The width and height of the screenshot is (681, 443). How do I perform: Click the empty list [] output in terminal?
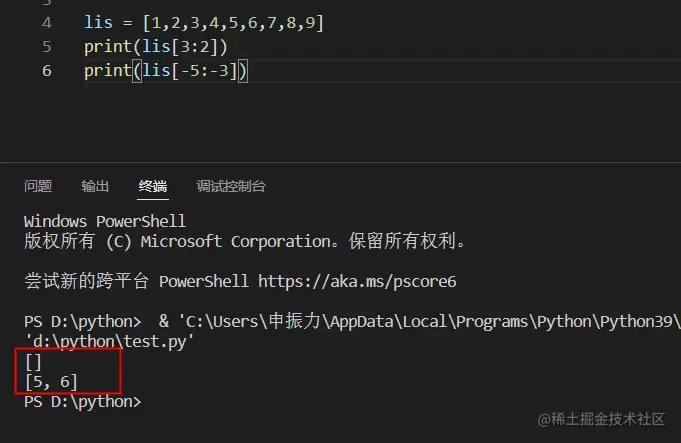[x=33, y=361]
